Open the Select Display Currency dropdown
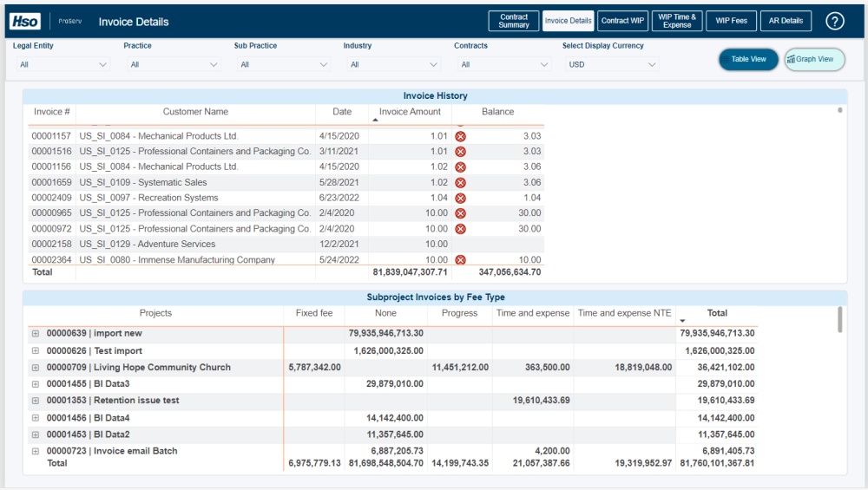The width and height of the screenshot is (868, 490). (612, 64)
